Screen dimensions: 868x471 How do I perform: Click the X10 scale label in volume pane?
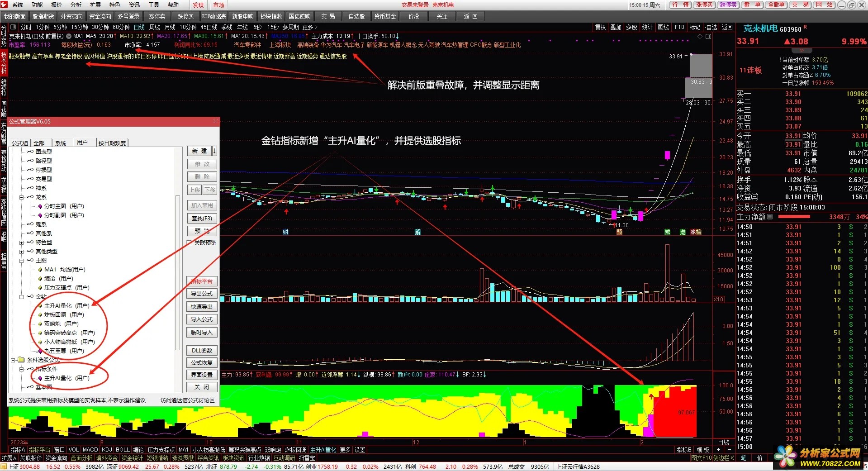[718, 299]
